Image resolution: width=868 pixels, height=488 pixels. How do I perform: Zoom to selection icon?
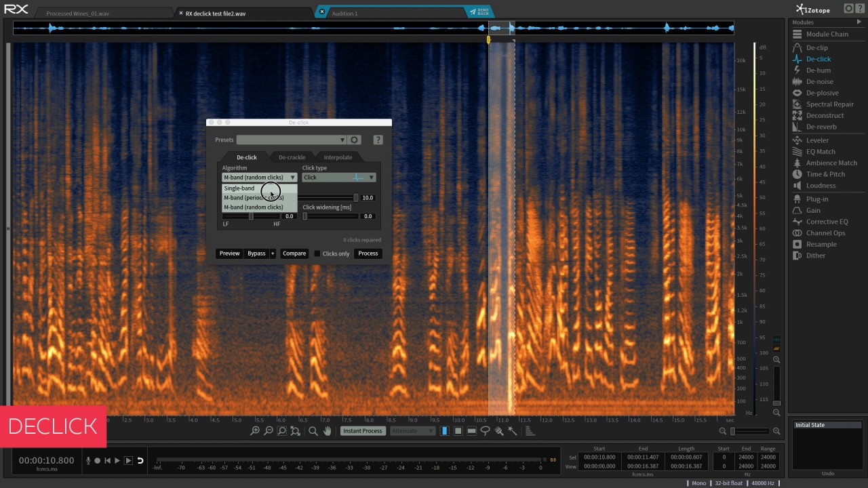click(282, 431)
